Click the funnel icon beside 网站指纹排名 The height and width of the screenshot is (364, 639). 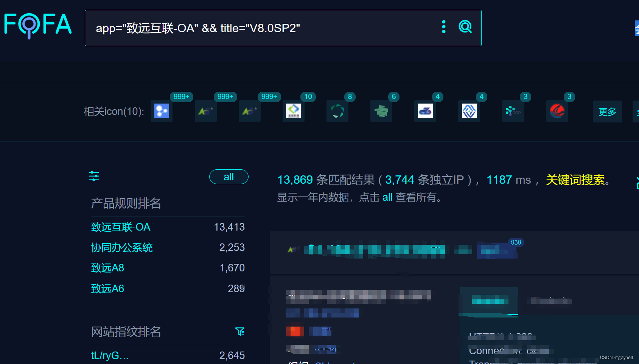click(240, 331)
